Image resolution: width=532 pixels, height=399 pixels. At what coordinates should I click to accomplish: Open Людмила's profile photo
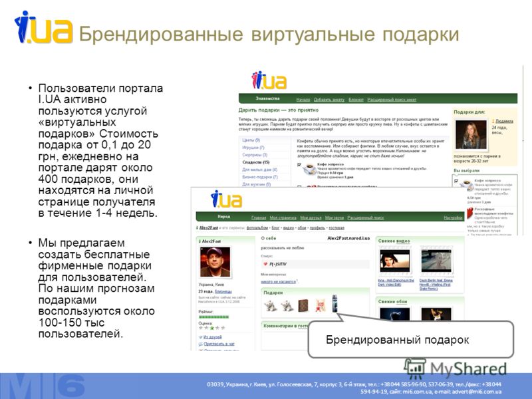(471, 135)
